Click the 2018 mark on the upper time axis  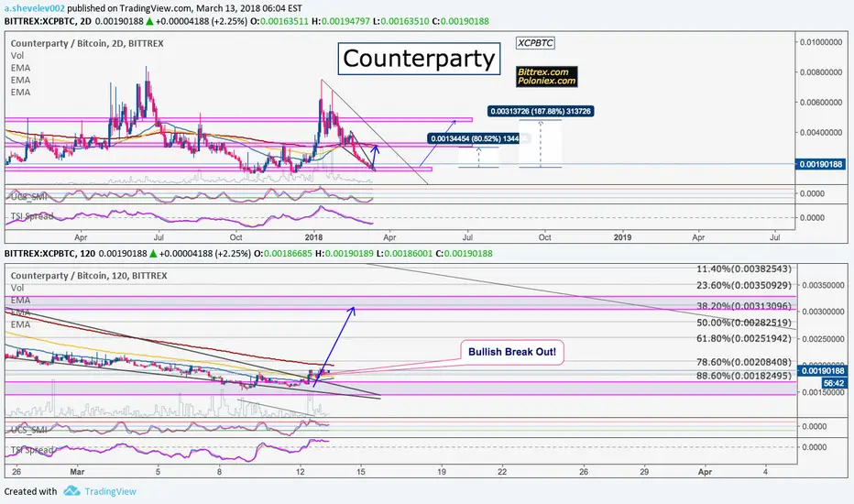pos(313,237)
